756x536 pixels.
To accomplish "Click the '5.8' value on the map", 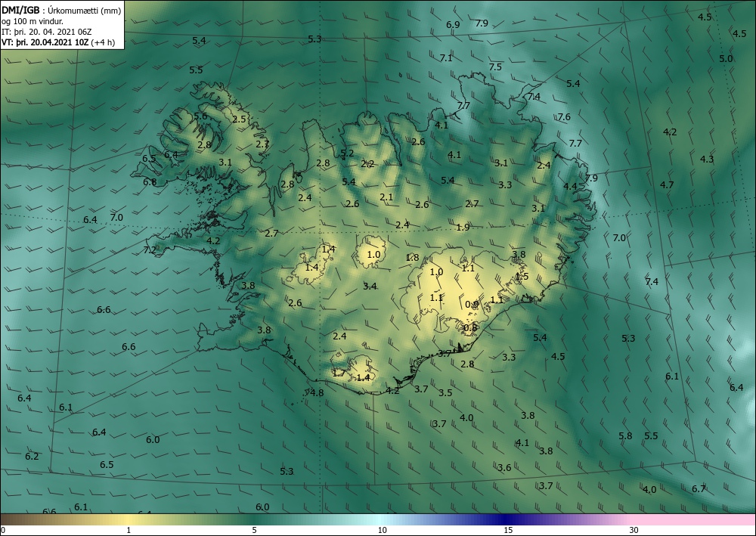I will (x=625, y=435).
